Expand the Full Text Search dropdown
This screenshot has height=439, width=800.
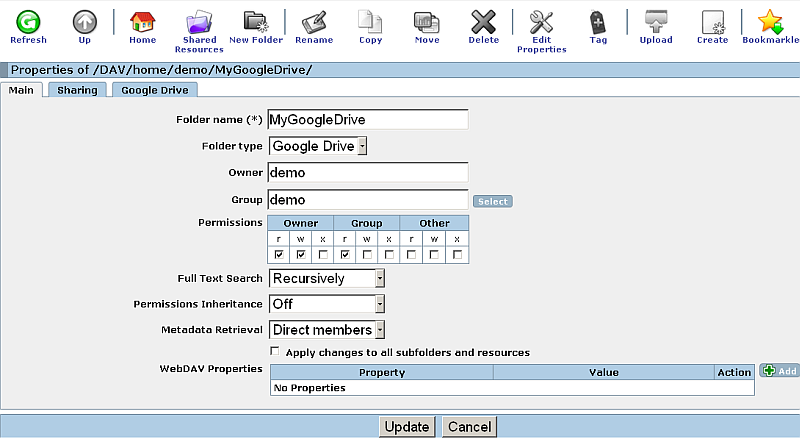coord(327,278)
